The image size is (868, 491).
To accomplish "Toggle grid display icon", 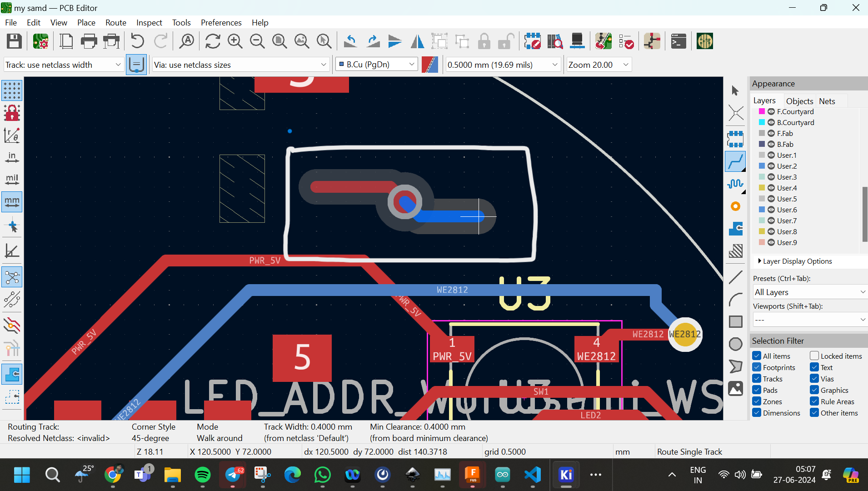I will coord(12,90).
